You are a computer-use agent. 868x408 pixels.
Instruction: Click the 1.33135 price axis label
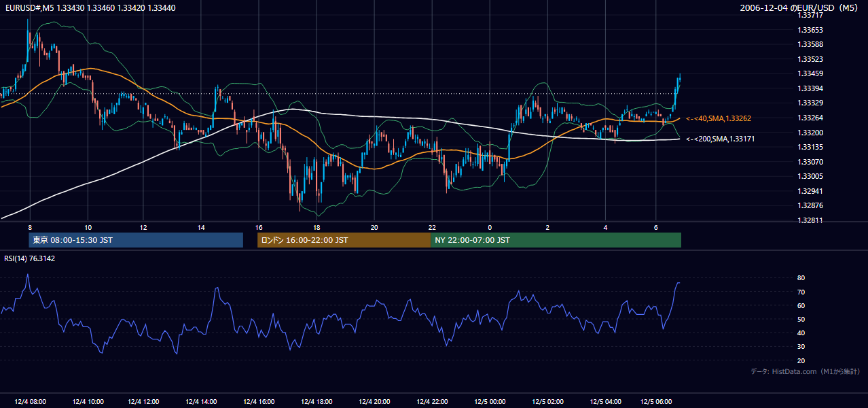pos(810,147)
